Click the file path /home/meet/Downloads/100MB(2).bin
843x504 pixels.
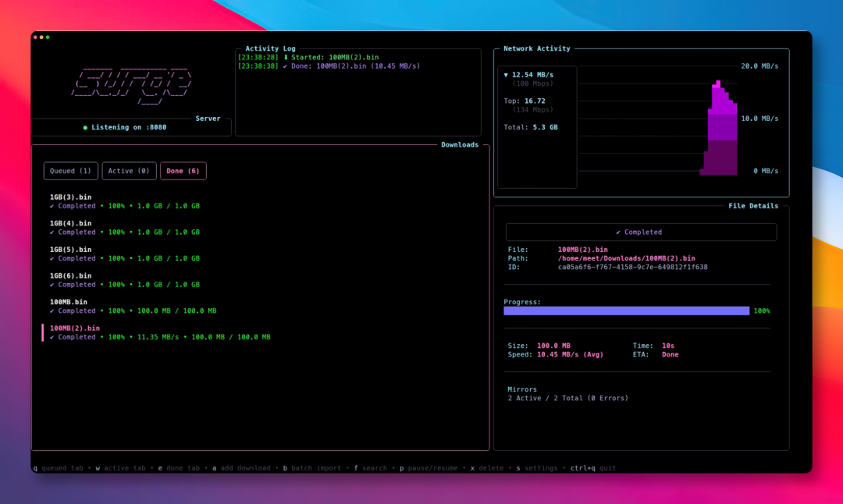click(x=626, y=258)
